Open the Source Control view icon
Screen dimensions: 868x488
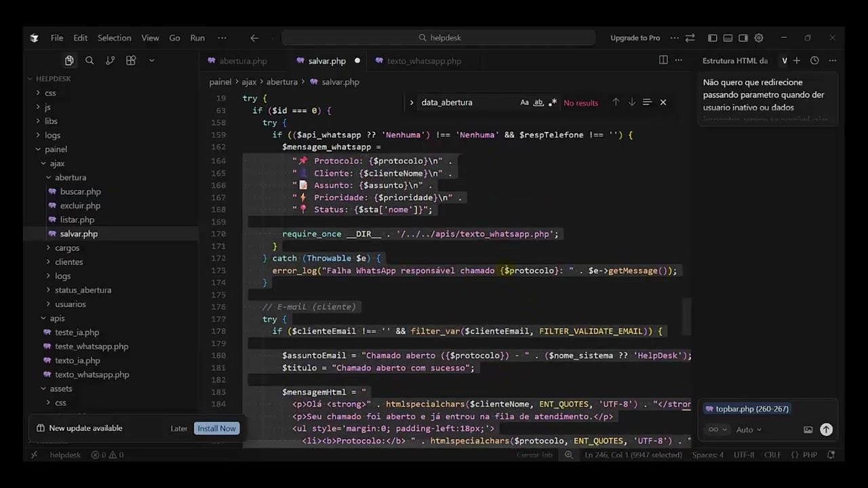(x=110, y=60)
